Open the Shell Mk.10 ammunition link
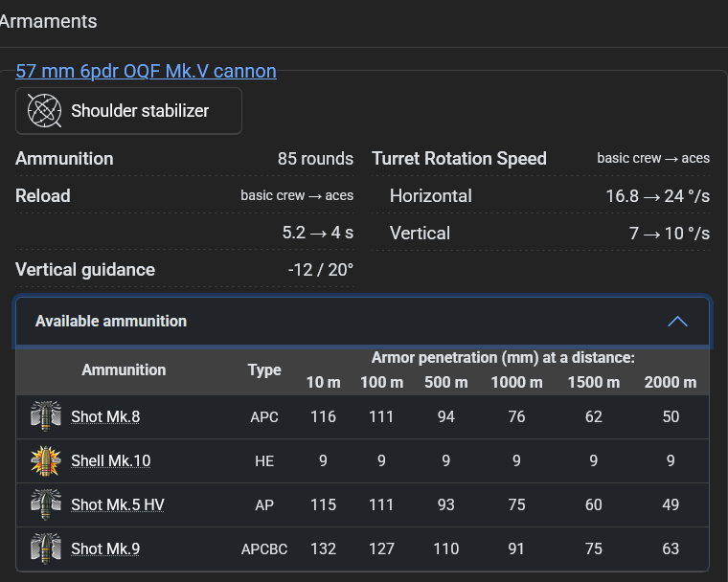The height and width of the screenshot is (582, 728). click(x=110, y=460)
